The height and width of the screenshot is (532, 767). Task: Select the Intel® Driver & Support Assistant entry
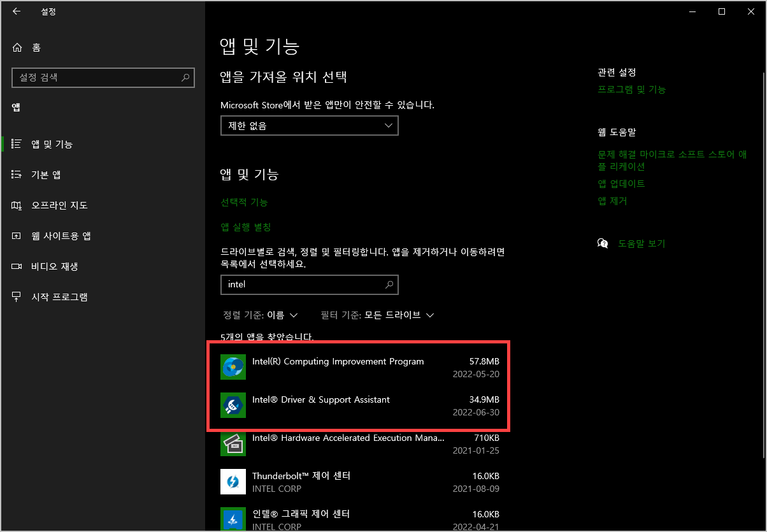[x=360, y=405]
